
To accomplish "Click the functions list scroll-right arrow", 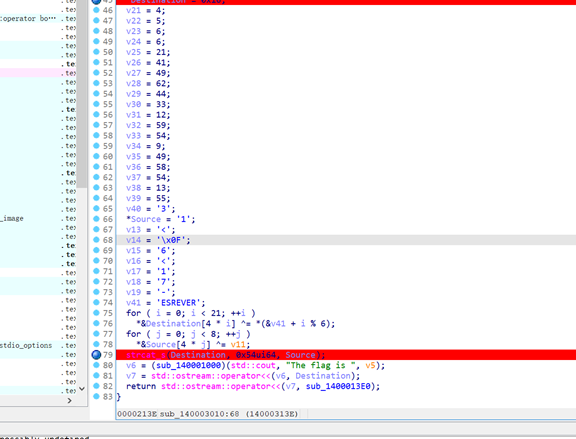I will point(70,401).
